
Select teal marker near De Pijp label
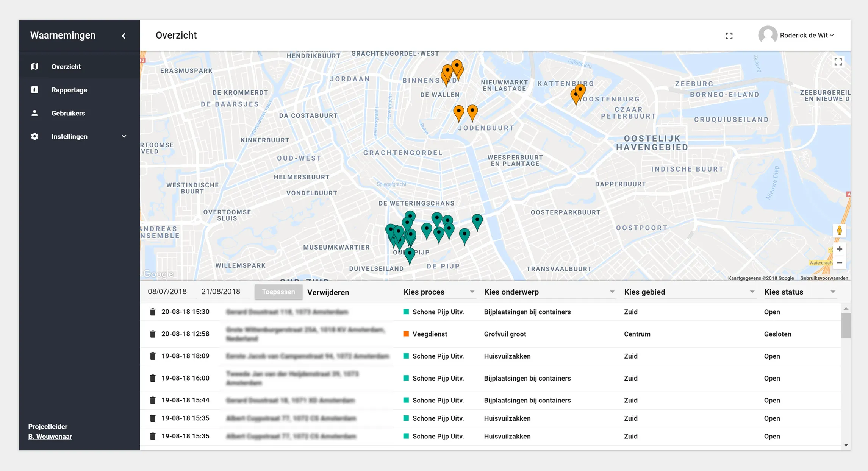pyautogui.click(x=410, y=254)
